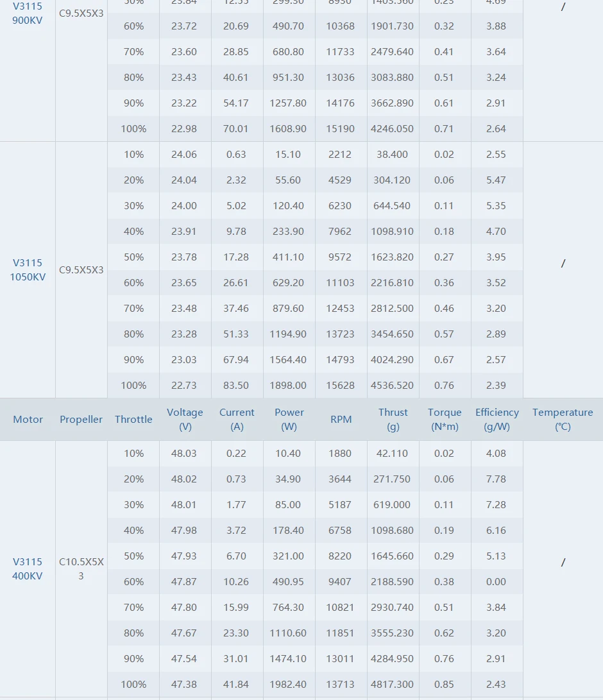The width and height of the screenshot is (603, 700).
Task: Select the Current (A) column header
Action: tap(237, 420)
